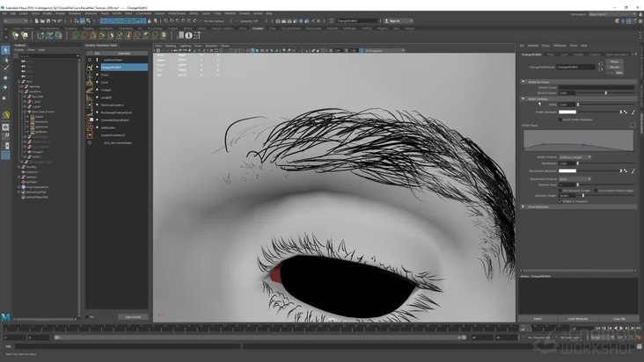Image resolution: width=644 pixels, height=362 pixels.
Task: Click the Copy Tab button
Action: (618, 318)
